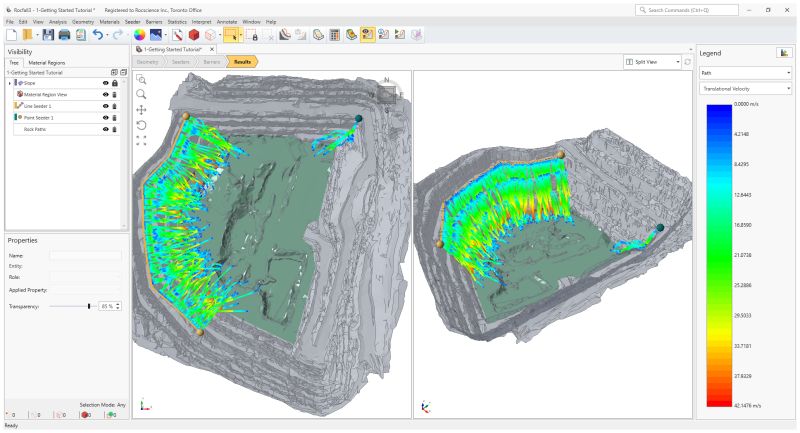The width and height of the screenshot is (800, 433).
Task: Click the velocity color gradient bar in Legend
Action: [719, 255]
